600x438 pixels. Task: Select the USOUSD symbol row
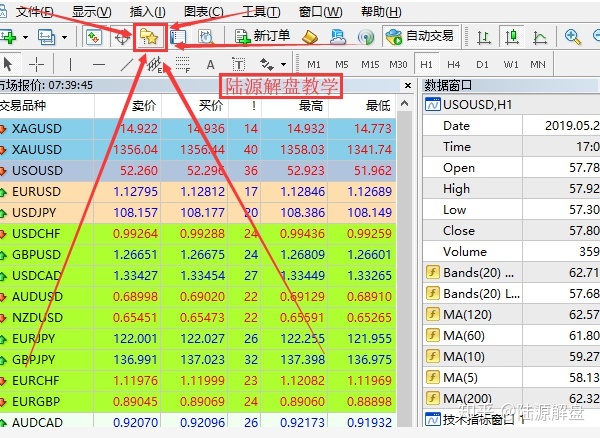click(198, 171)
